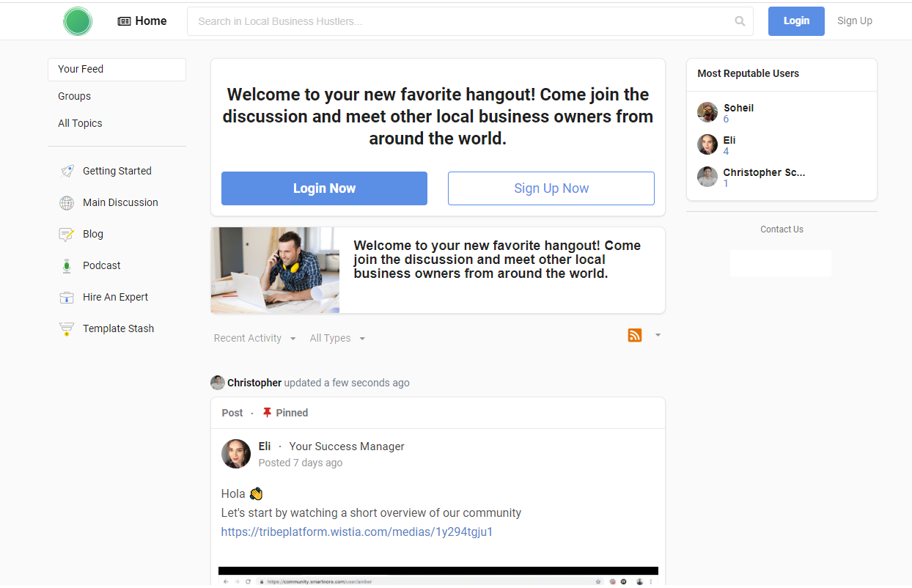Go to Home in the top navigation
This screenshot has height=588, width=912.
(142, 21)
